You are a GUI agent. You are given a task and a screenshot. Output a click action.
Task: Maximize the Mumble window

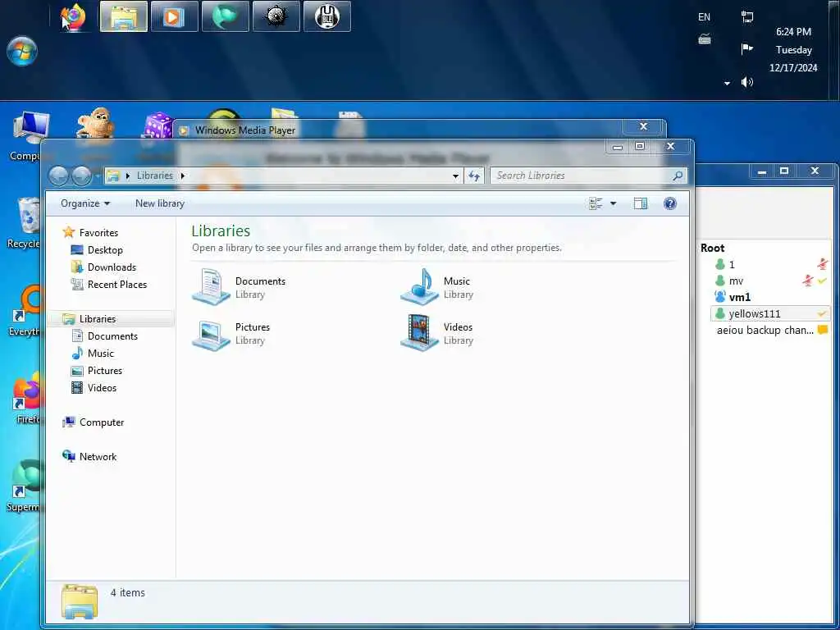coord(784,171)
